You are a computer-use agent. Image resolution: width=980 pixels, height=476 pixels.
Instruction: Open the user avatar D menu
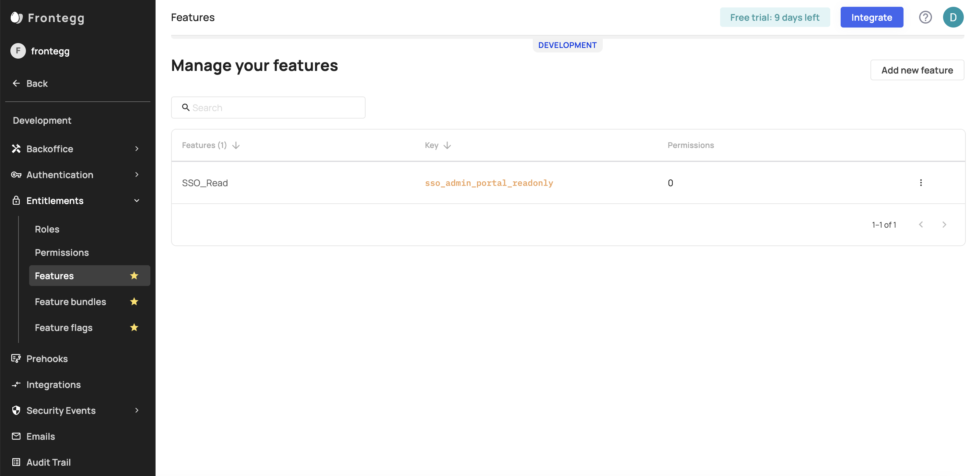(x=953, y=17)
